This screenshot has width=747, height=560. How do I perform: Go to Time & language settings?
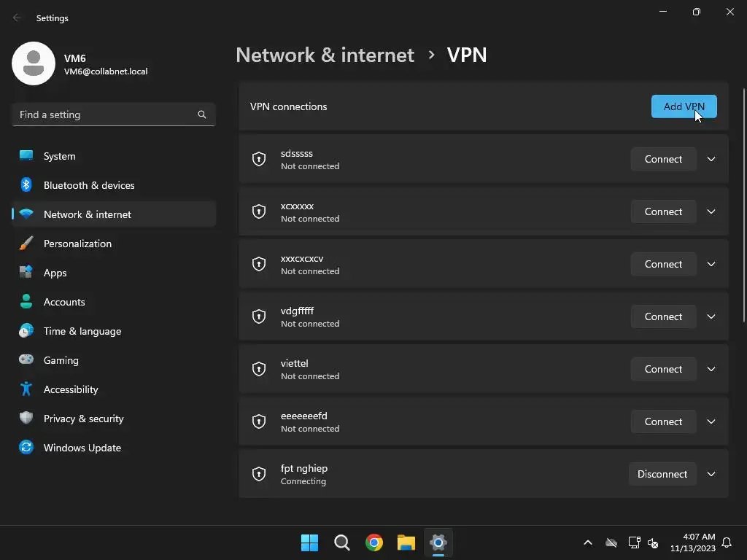pyautogui.click(x=82, y=331)
